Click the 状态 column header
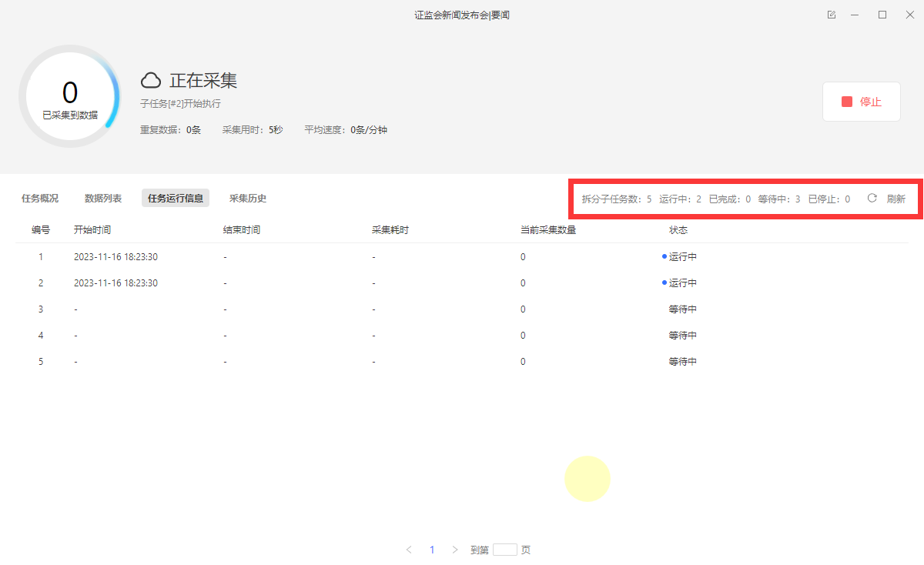 [x=678, y=229]
